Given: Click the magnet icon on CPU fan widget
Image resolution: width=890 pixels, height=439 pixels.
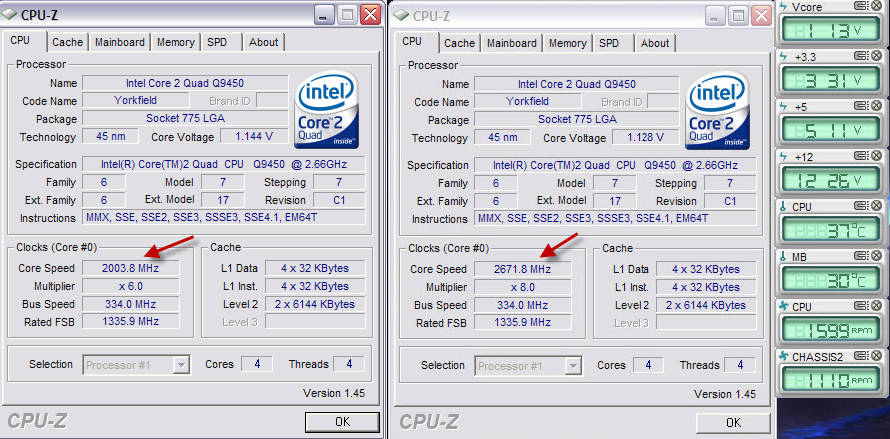Looking at the screenshot, I should click(x=861, y=306).
